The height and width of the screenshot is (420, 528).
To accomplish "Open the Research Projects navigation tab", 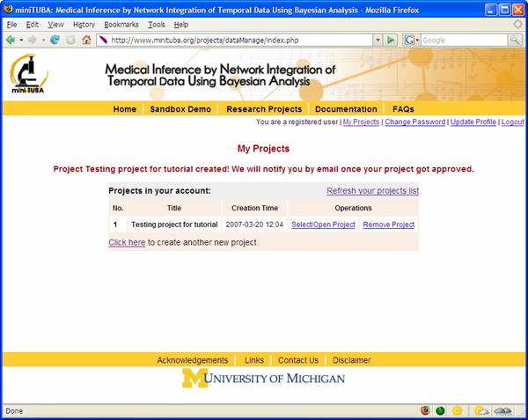I will pyautogui.click(x=264, y=109).
